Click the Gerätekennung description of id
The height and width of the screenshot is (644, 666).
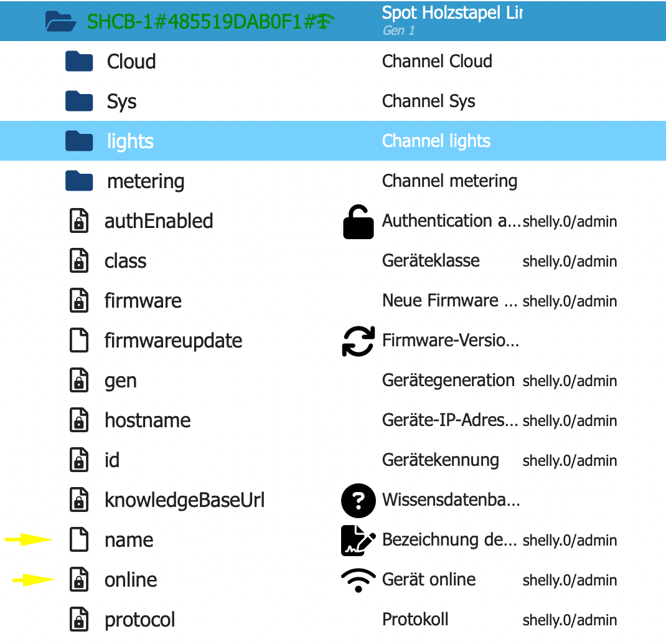(440, 461)
